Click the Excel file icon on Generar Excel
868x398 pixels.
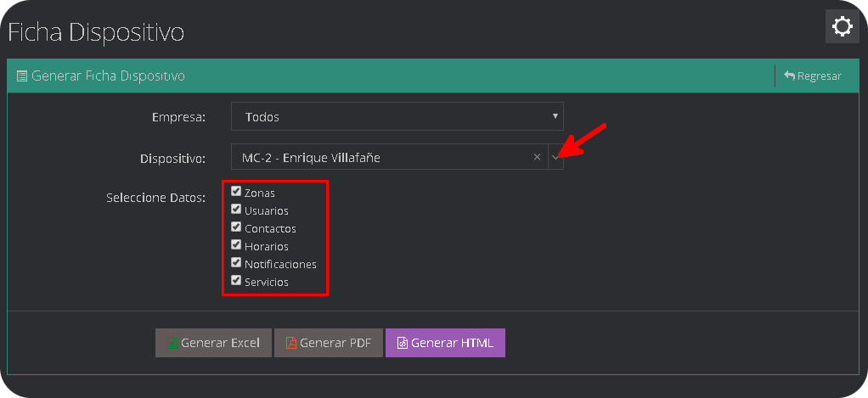click(172, 344)
